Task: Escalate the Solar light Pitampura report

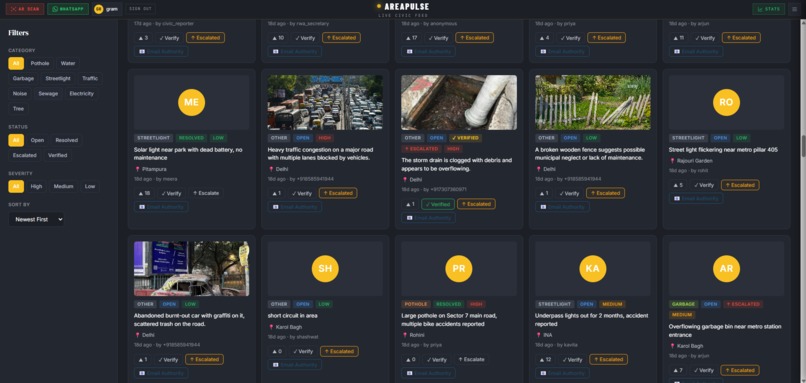Action: [206, 193]
